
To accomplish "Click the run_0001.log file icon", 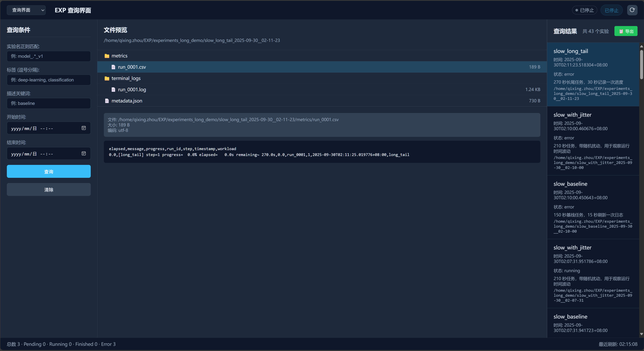I will 113,90.
